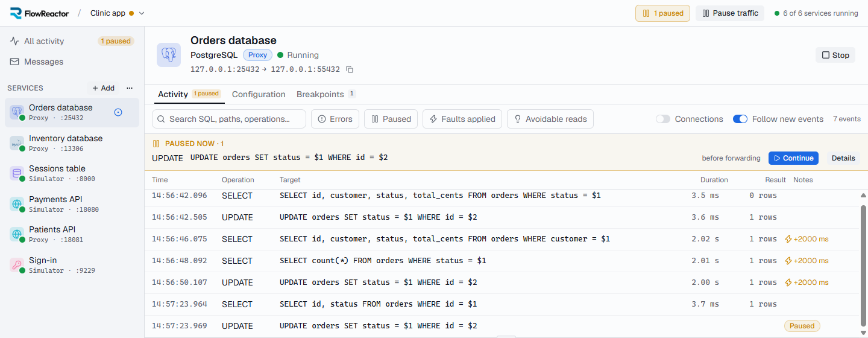Click the Payments API globe icon
This screenshot has width=868, height=338.
(16, 203)
